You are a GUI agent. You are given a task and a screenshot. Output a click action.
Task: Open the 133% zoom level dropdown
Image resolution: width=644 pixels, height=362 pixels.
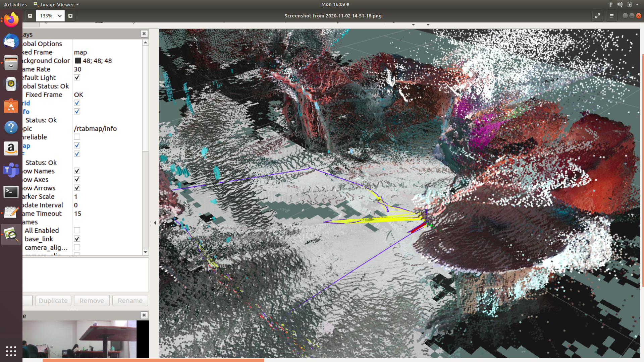(50, 16)
